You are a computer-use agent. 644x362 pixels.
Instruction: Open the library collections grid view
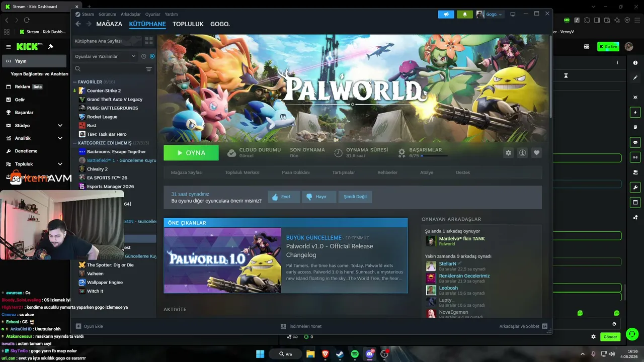(149, 41)
